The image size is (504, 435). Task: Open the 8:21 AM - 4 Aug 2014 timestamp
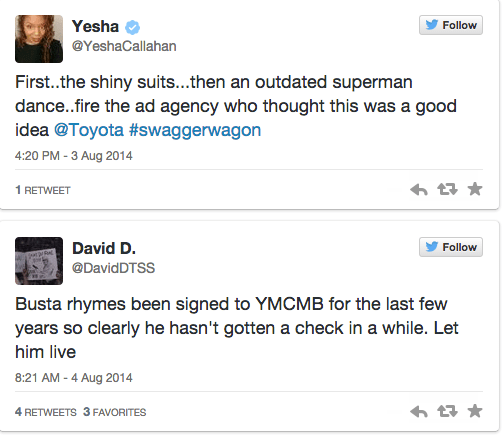(74, 378)
